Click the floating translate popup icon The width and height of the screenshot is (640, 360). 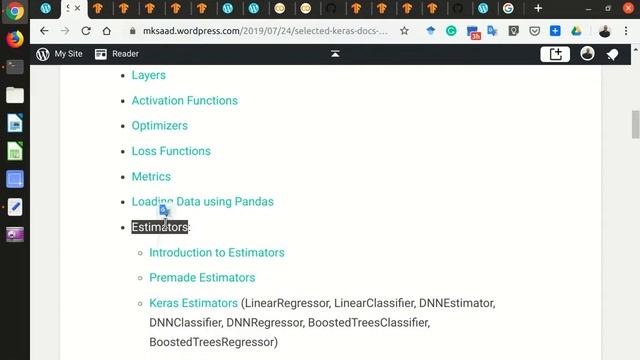pos(164,211)
